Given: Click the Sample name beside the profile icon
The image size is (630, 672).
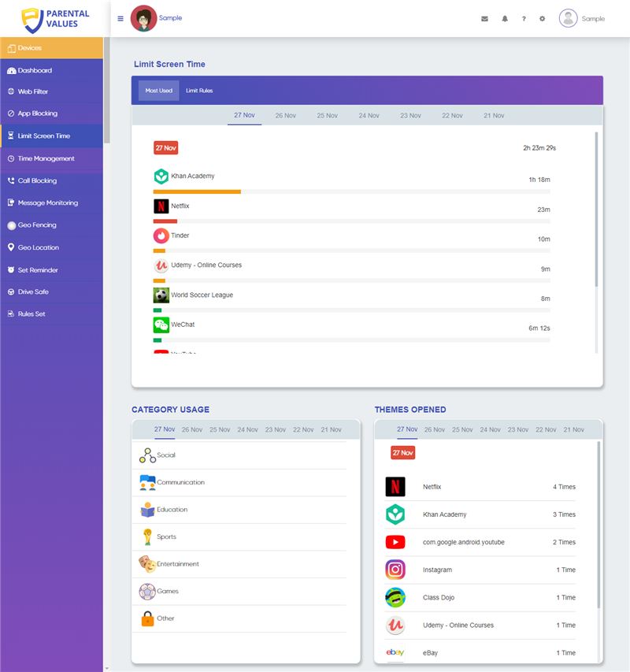Looking at the screenshot, I should point(593,19).
